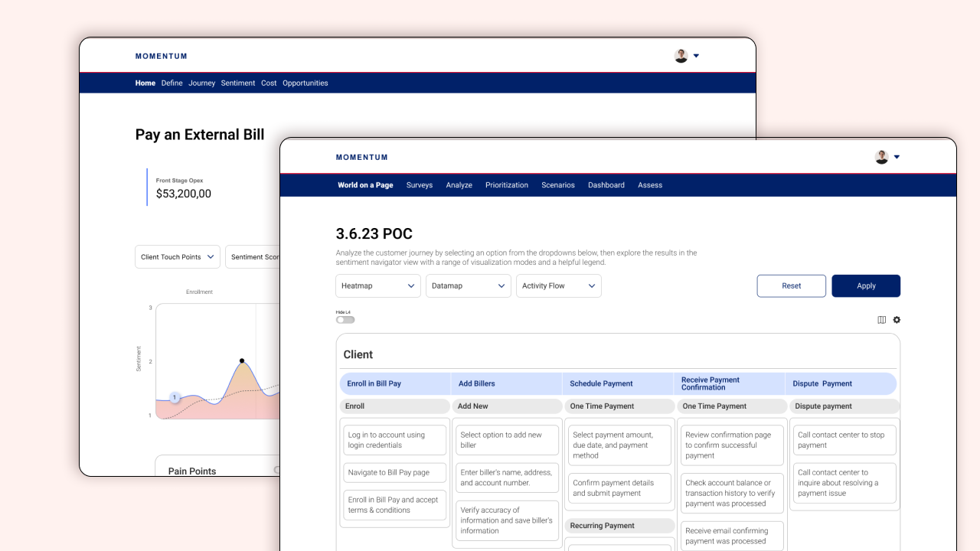Open the Sentiment Score dropdown in the back window
This screenshot has width=980, height=551.
(253, 257)
